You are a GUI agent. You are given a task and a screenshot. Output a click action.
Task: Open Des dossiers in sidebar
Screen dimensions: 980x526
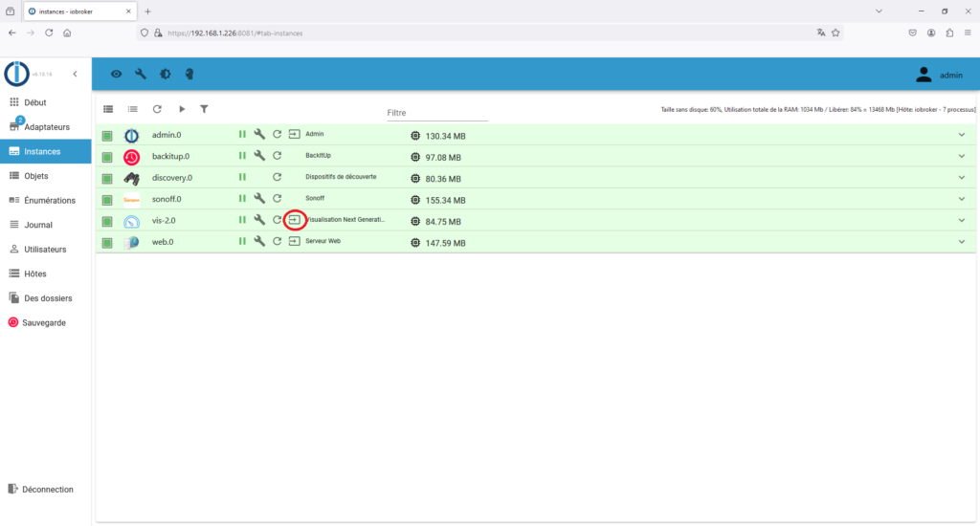46,298
